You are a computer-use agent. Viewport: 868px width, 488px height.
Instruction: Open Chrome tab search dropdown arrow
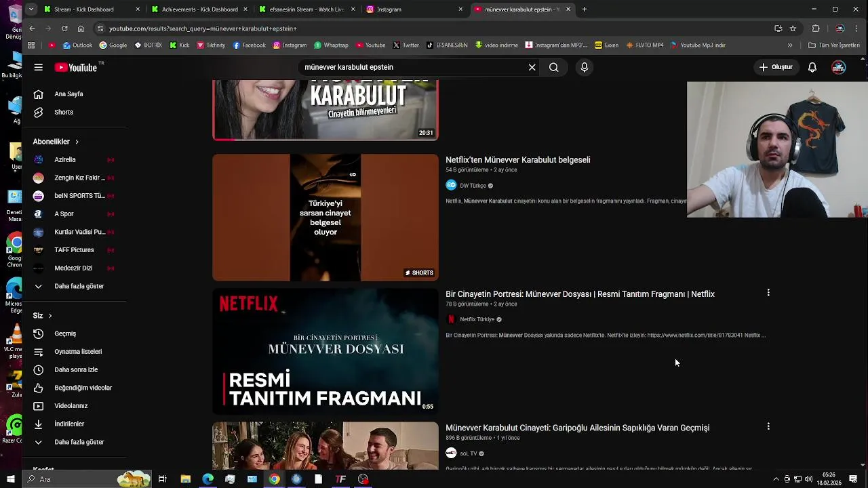pos(31,9)
